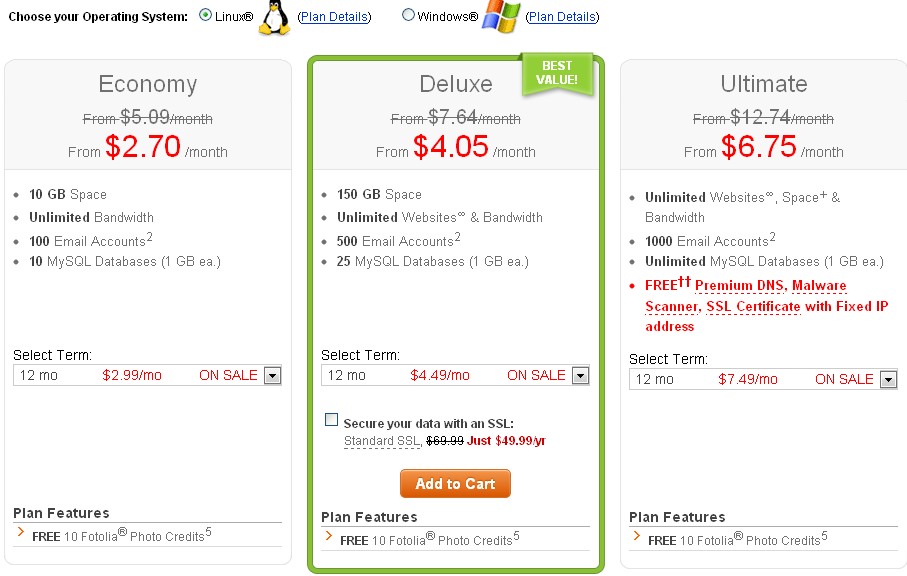Click the Standard SSL link
Image resolution: width=907 pixels, height=576 pixels.
(382, 441)
